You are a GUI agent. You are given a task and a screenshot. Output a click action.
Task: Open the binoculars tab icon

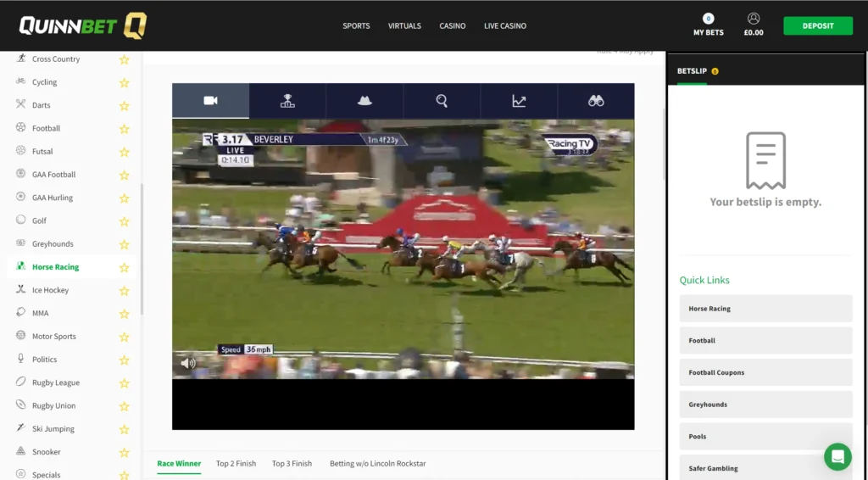click(x=596, y=101)
